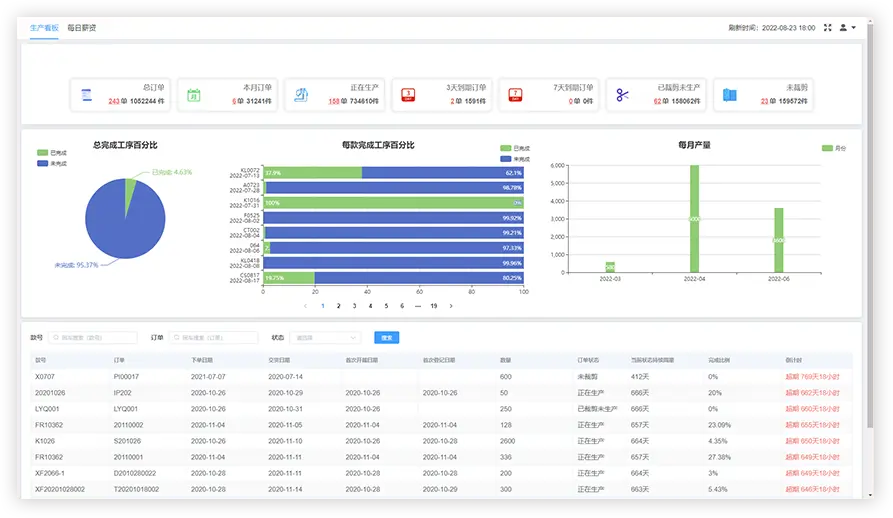The height and width of the screenshot is (518, 893).
Task: Click the 刷新时间 timestamp text
Action: [x=772, y=27]
